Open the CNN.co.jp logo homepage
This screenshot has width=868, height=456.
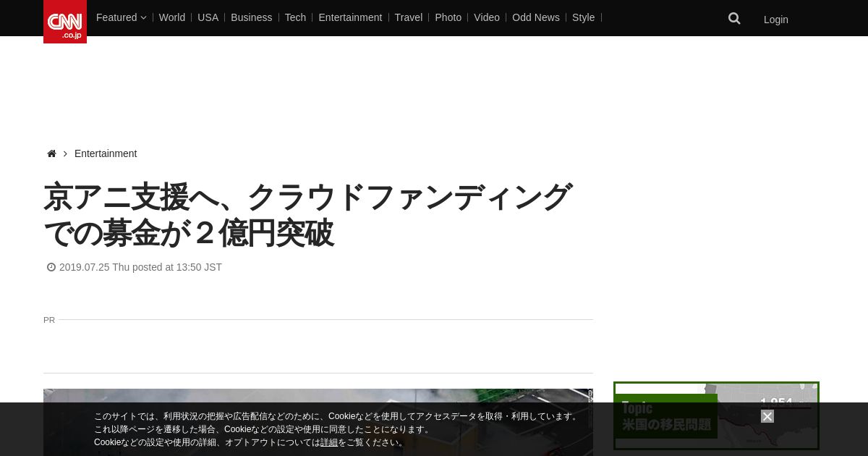tap(65, 22)
